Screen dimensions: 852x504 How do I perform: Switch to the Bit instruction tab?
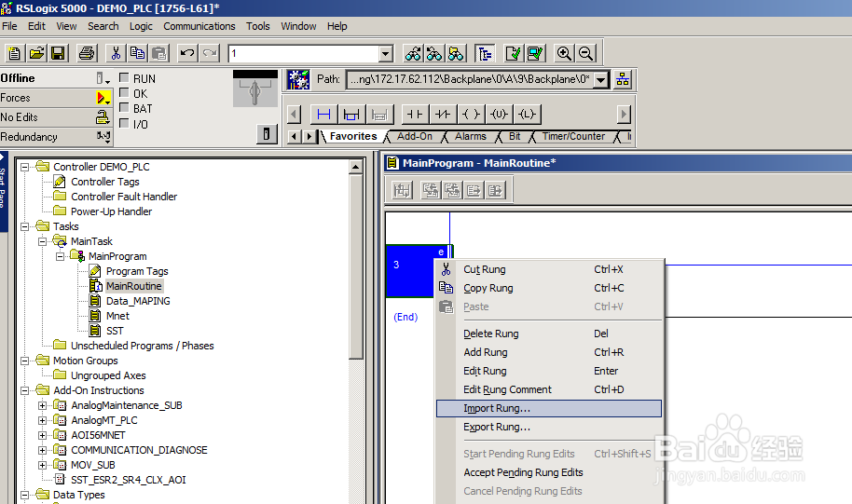click(x=515, y=136)
